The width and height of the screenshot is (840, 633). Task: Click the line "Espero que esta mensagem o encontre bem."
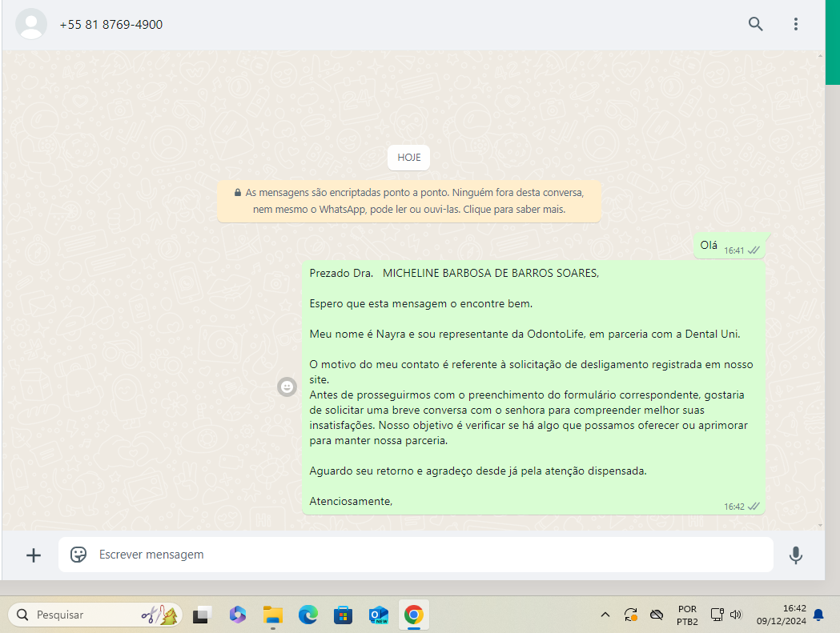[x=421, y=303]
